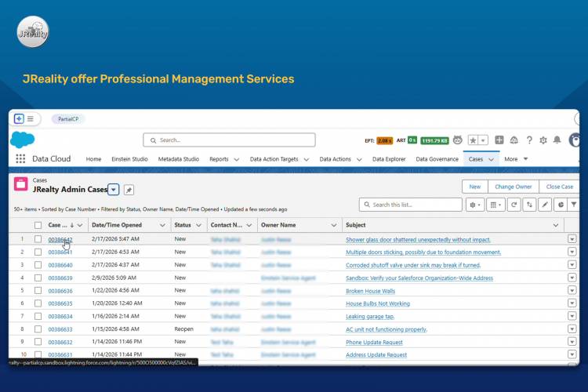Expand the Reports tab chevron
Viewport: 588px width, 392px height.
237,159
